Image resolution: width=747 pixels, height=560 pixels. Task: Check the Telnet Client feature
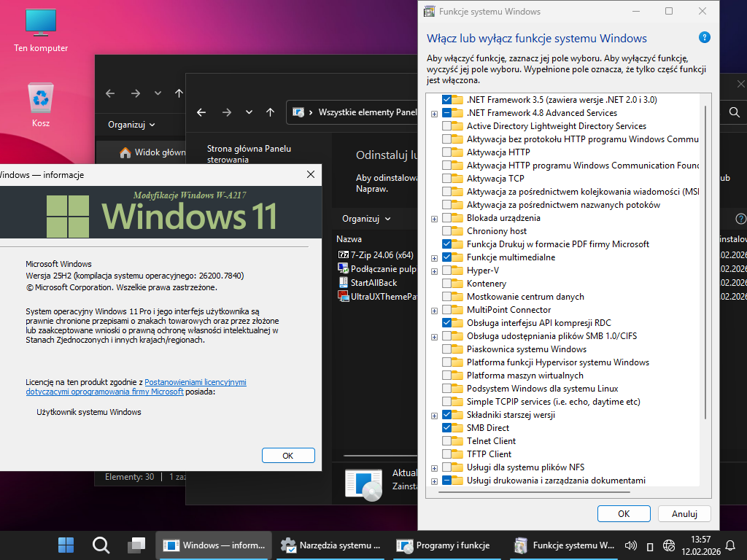[447, 441]
